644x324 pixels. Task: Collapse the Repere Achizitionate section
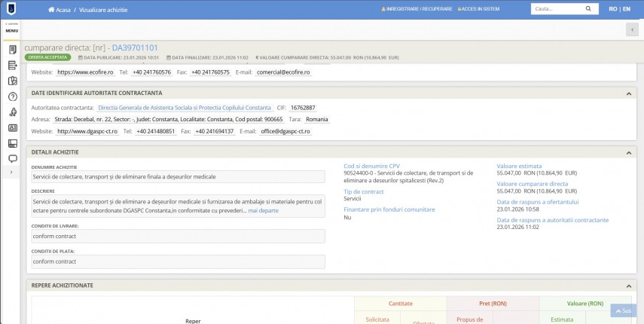pyautogui.click(x=629, y=286)
